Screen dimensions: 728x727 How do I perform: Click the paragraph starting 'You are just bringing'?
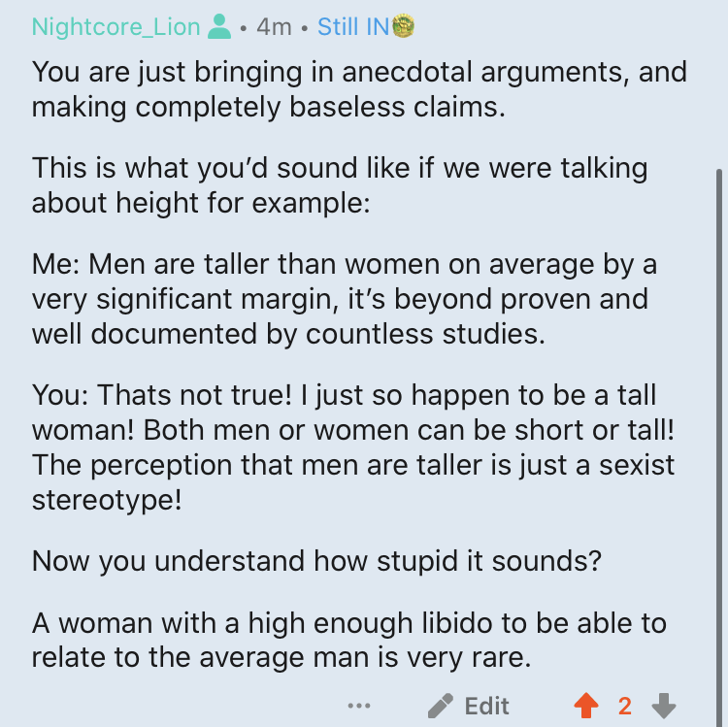pos(359,88)
